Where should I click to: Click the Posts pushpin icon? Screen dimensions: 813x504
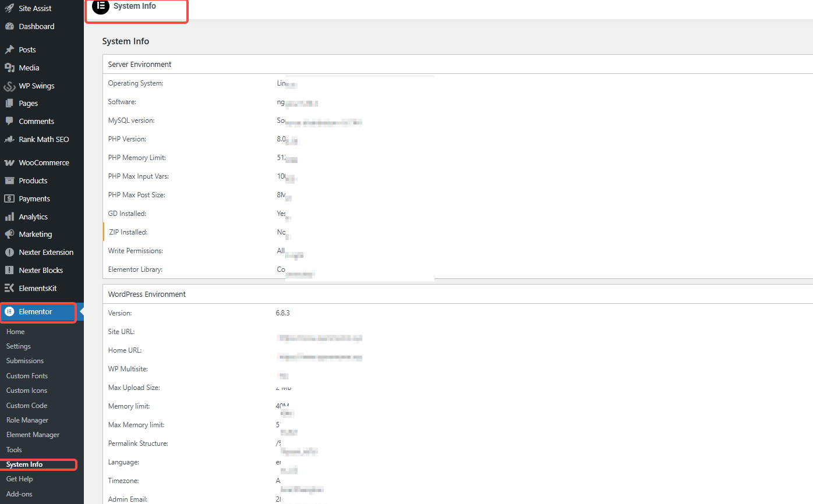pyautogui.click(x=9, y=49)
